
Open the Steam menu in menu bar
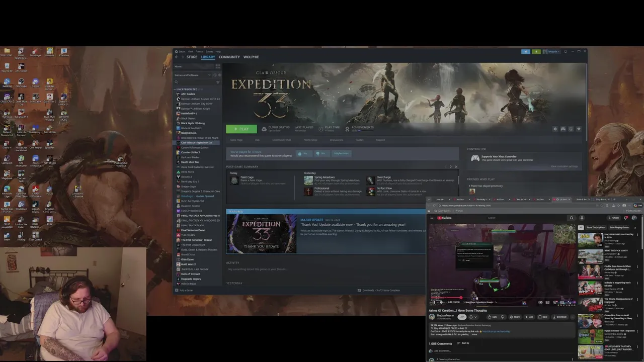(182, 51)
